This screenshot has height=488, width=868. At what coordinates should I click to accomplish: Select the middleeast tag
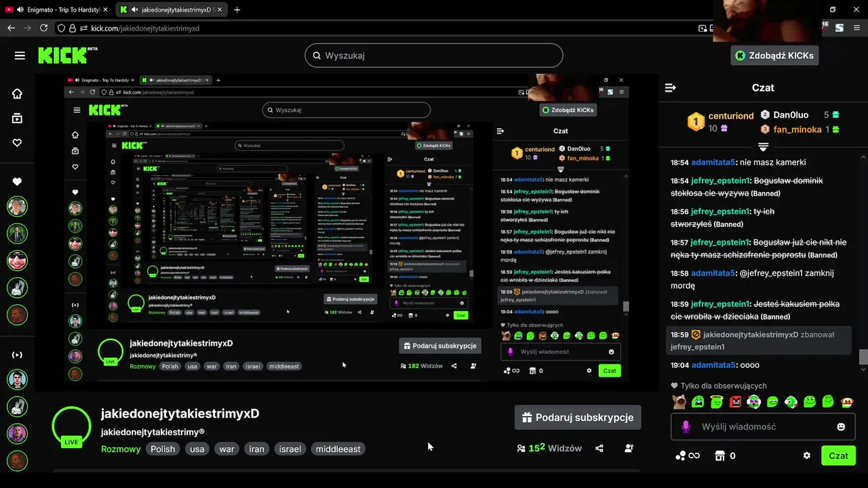pos(338,449)
